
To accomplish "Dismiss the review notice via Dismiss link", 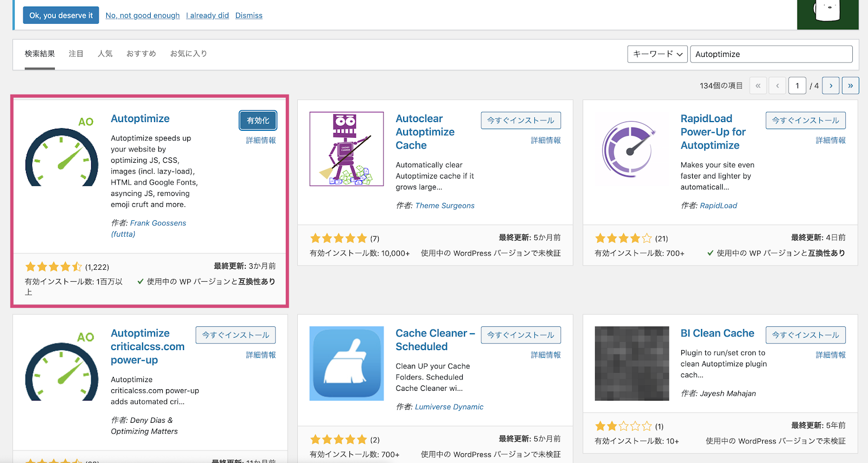I will 249,15.
